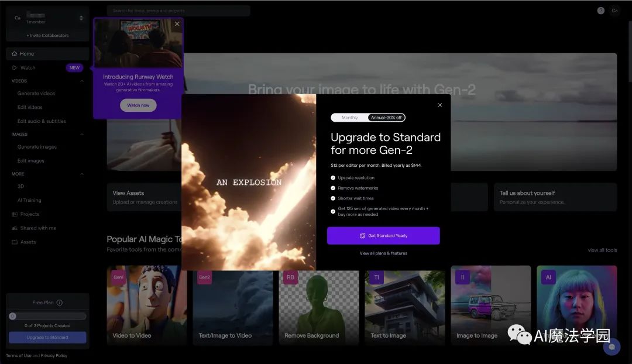Click the Remove watermarks check mark

pyautogui.click(x=333, y=188)
